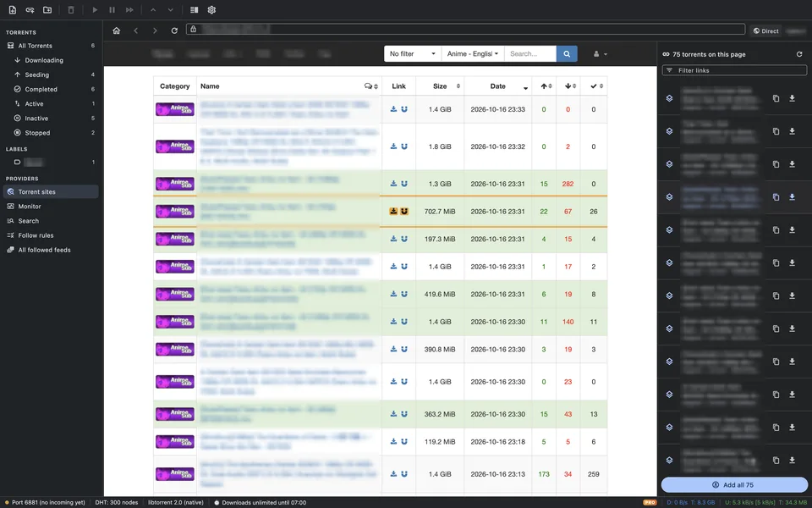Open All followed feeds
The height and width of the screenshot is (508, 812).
[52, 250]
